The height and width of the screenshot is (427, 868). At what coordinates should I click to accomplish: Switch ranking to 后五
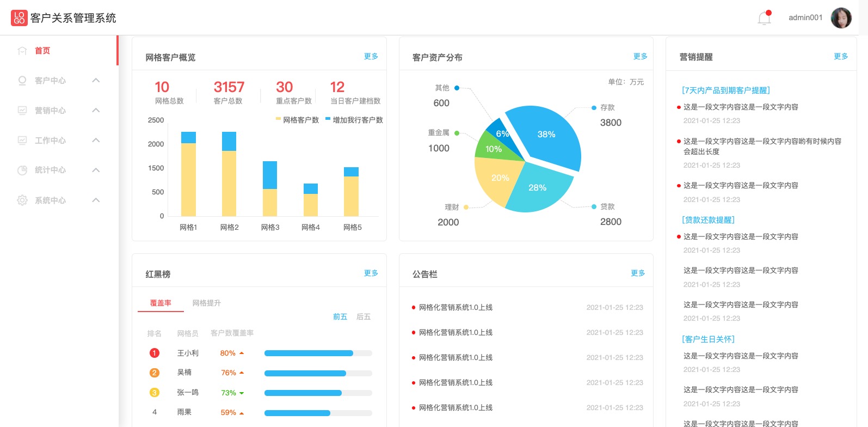(363, 316)
